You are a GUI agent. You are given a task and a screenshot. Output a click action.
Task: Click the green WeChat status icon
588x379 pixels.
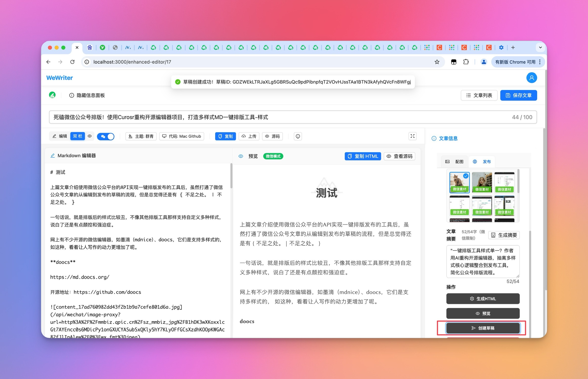tap(52, 95)
